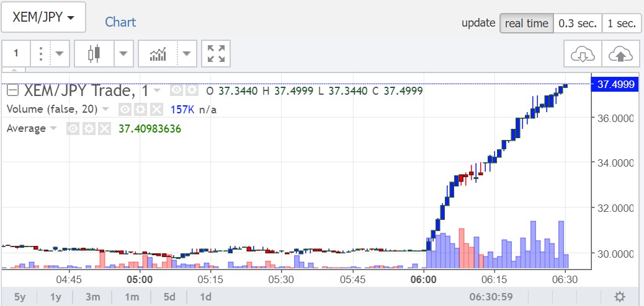Open the Volume indicator dropdown arrow

pyautogui.click(x=105, y=109)
